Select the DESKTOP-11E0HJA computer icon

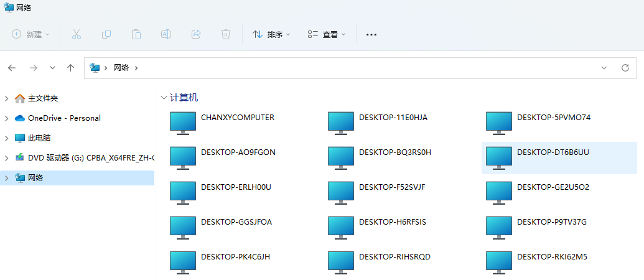pyautogui.click(x=341, y=123)
